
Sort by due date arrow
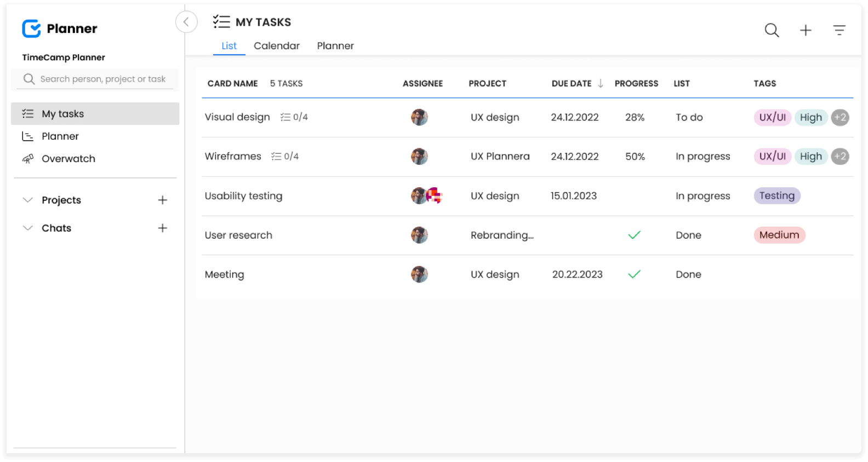(x=600, y=83)
